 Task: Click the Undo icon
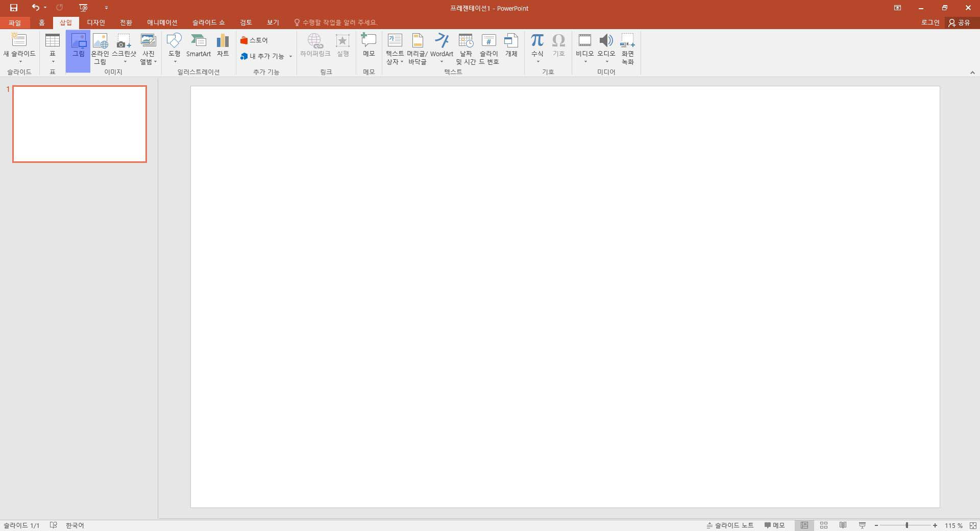(x=35, y=8)
